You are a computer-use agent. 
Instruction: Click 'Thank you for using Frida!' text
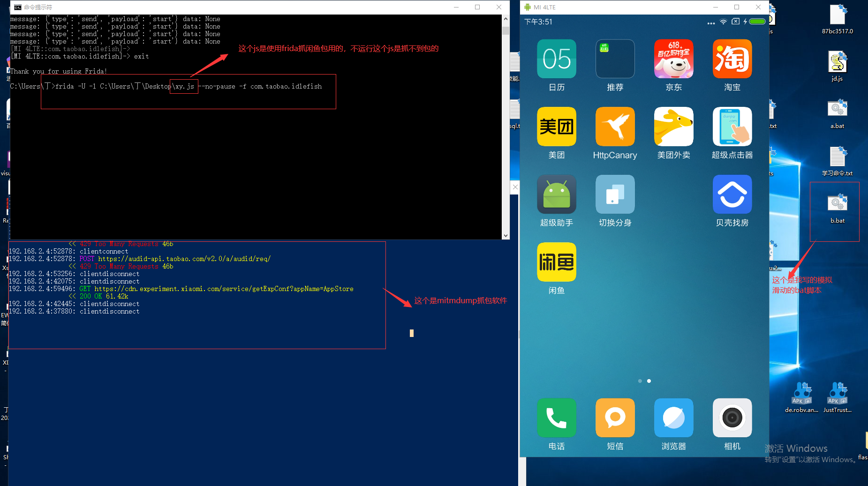point(59,71)
